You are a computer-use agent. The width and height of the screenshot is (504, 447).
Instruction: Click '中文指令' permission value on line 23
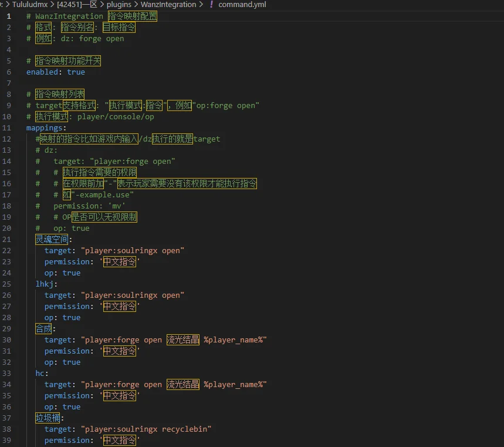[x=119, y=261]
